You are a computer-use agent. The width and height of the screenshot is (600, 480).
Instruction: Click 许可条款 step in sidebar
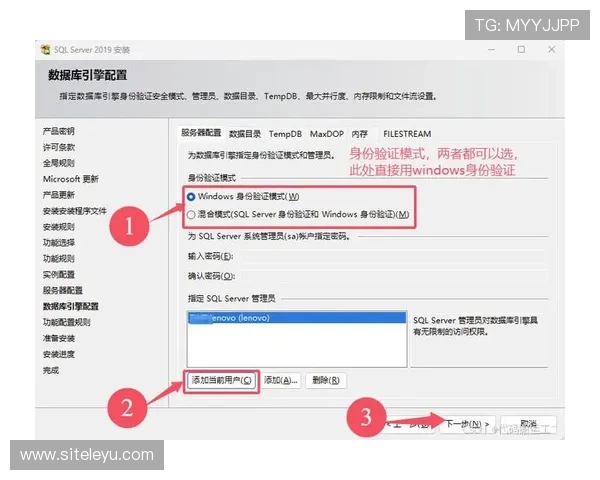pos(59,147)
